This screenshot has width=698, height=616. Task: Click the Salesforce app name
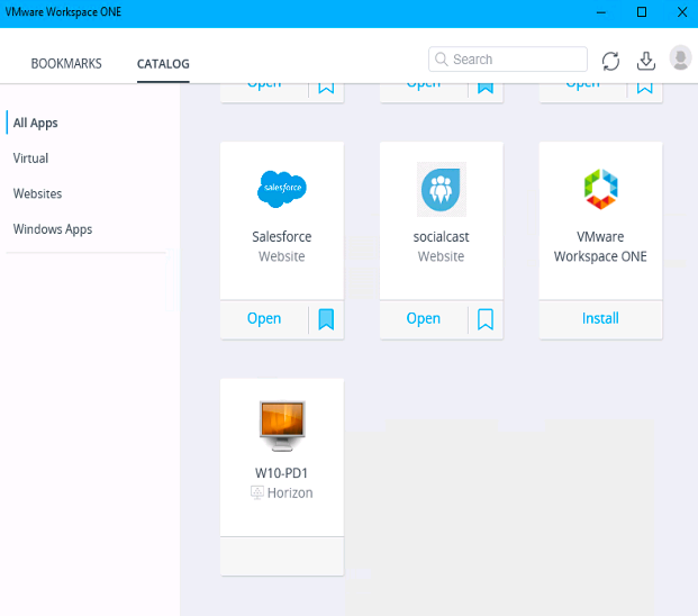coord(282,237)
